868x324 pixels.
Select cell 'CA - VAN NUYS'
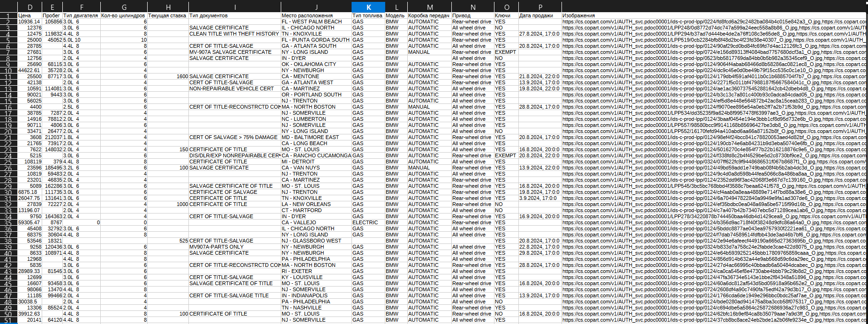pos(316,168)
